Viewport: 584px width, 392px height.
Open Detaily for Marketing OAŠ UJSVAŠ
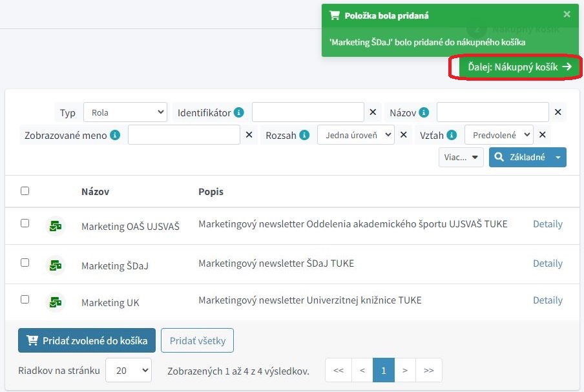pyautogui.click(x=548, y=224)
